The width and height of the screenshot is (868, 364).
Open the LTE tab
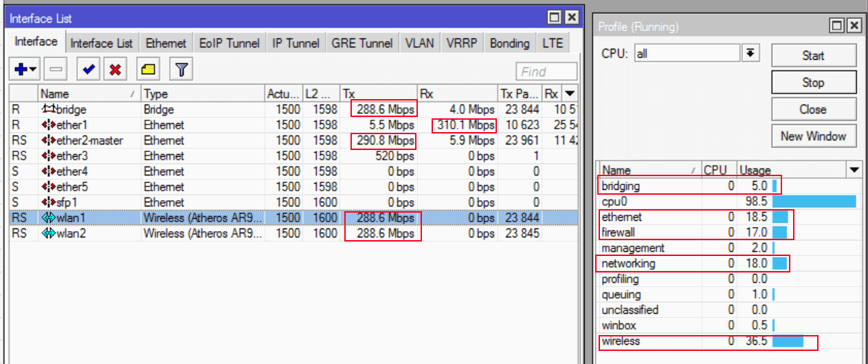(x=553, y=43)
